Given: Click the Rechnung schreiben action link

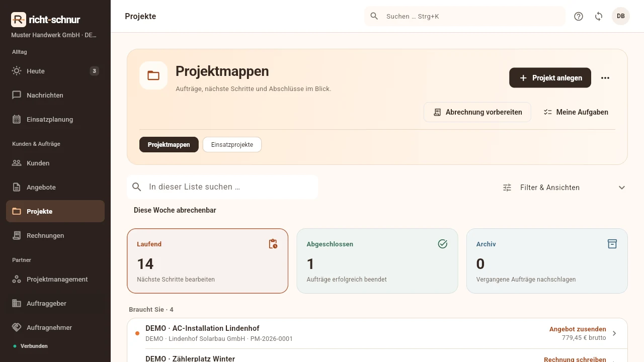Looking at the screenshot, I should pos(575,359).
